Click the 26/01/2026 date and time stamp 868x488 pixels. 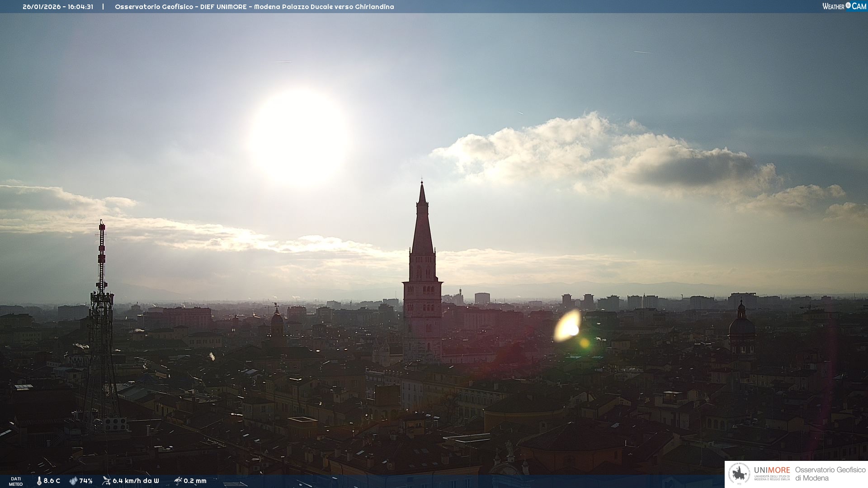(58, 7)
